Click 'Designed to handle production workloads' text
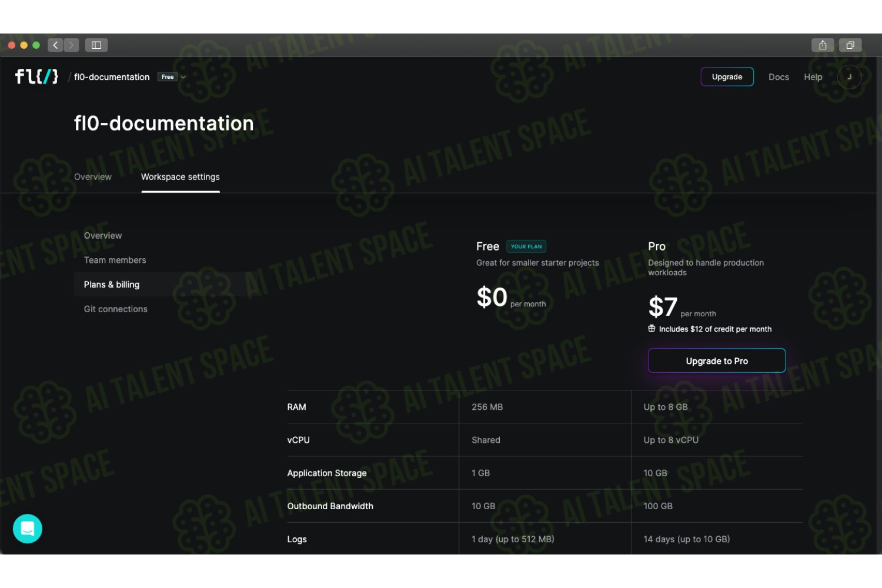This screenshot has width=882, height=588. point(706,268)
